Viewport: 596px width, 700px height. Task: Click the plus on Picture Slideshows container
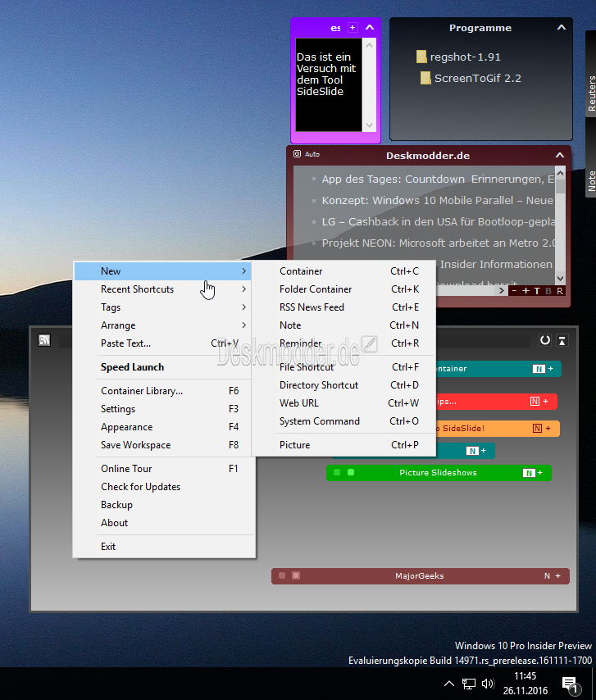point(540,472)
